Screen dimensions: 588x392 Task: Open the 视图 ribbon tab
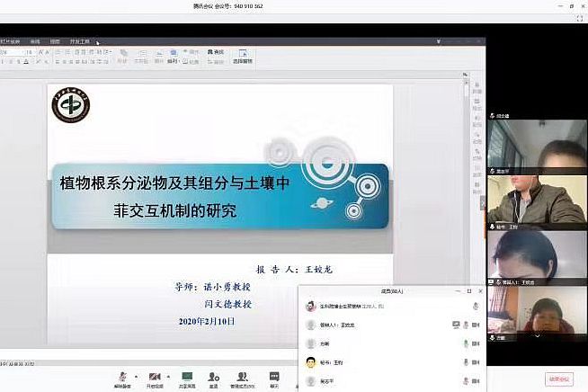(x=55, y=40)
